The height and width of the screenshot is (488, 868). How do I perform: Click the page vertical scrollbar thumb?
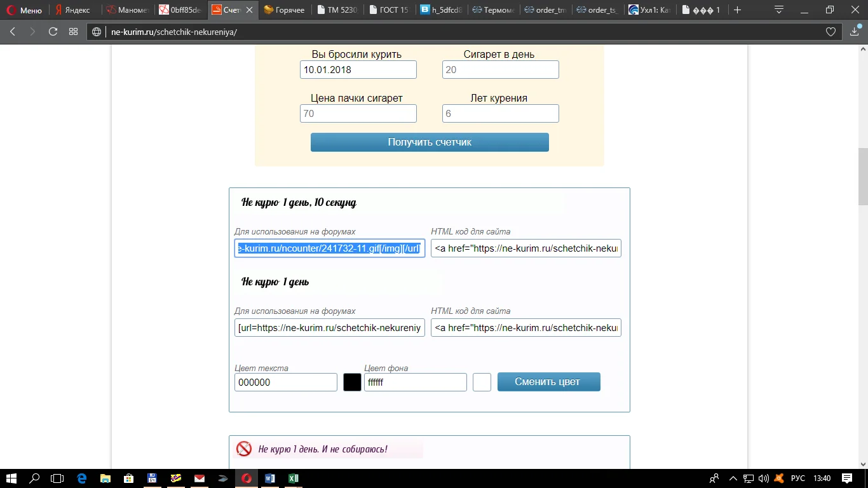tap(863, 177)
